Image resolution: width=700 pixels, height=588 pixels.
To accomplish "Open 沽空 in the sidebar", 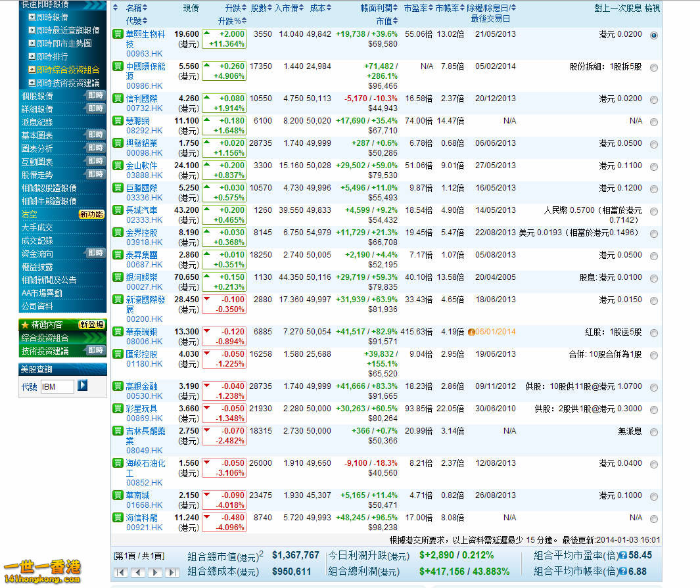I will coord(29,214).
